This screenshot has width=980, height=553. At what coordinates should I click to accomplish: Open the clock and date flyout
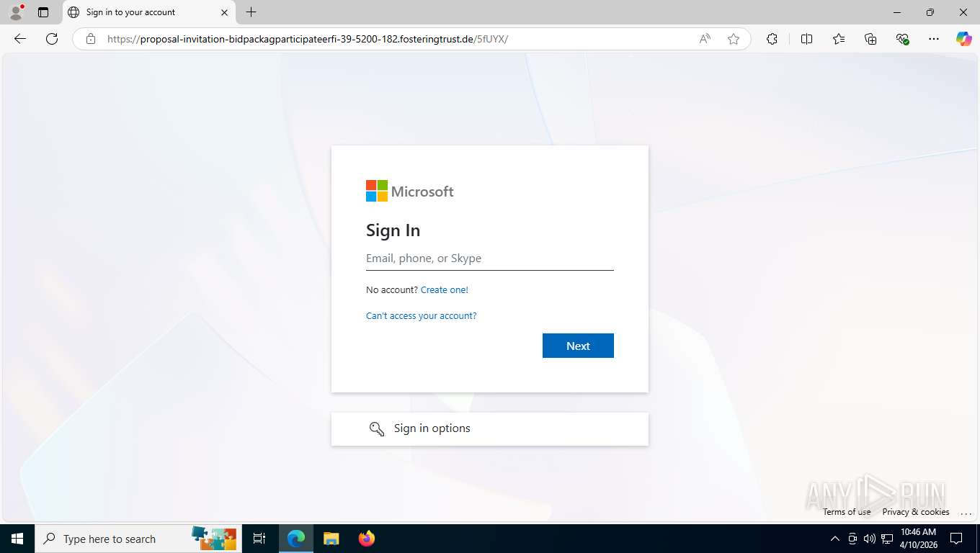(x=918, y=539)
